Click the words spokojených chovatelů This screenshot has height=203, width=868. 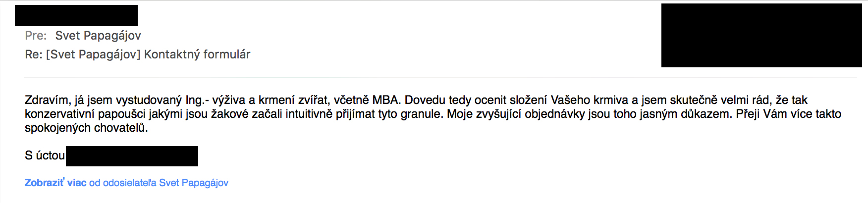coord(86,128)
